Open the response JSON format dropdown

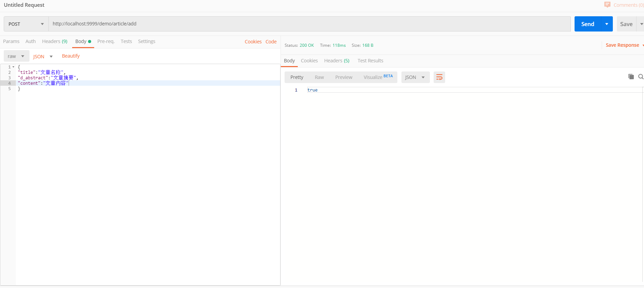click(x=415, y=77)
